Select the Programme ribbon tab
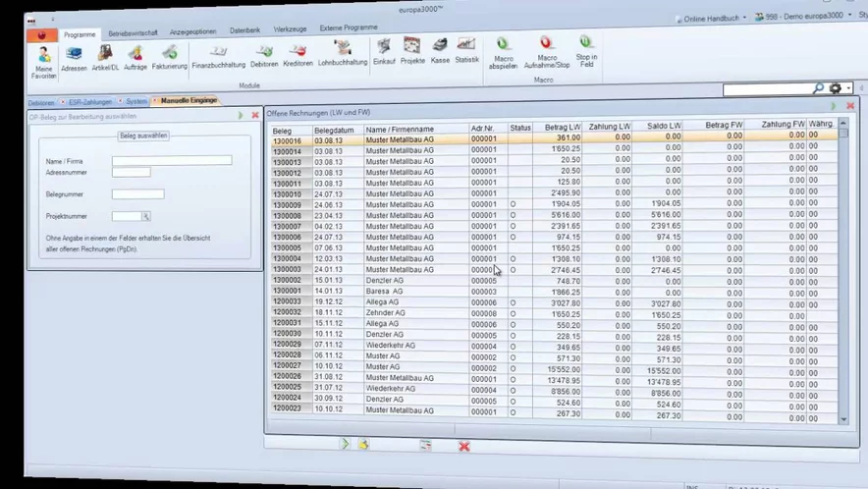The height and width of the screenshot is (489, 868). pyautogui.click(x=80, y=34)
